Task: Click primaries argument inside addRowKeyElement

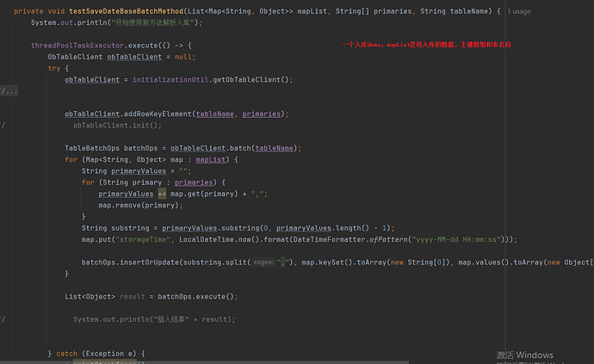Action: [x=262, y=114]
